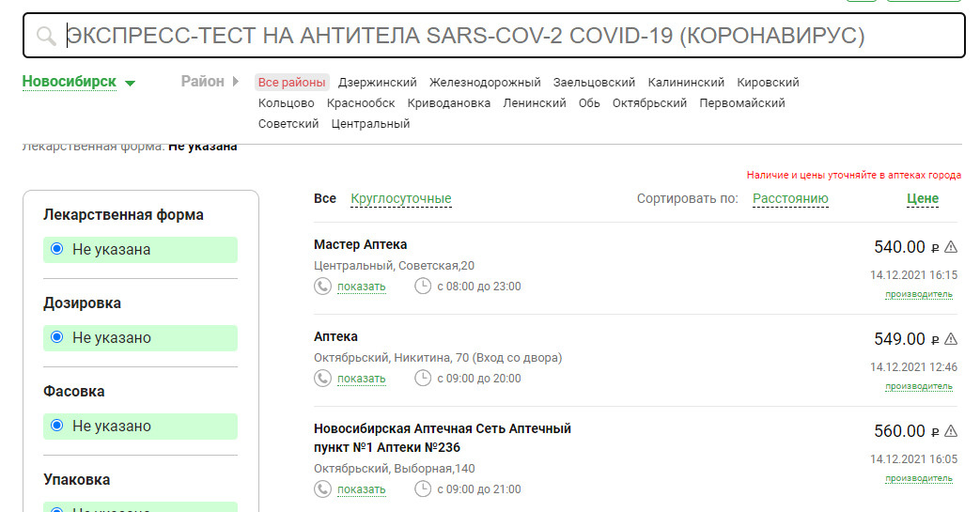Show phone for Аптечный пункт №1 Аптеки №236
This screenshot has width=980, height=512.
pos(361,489)
